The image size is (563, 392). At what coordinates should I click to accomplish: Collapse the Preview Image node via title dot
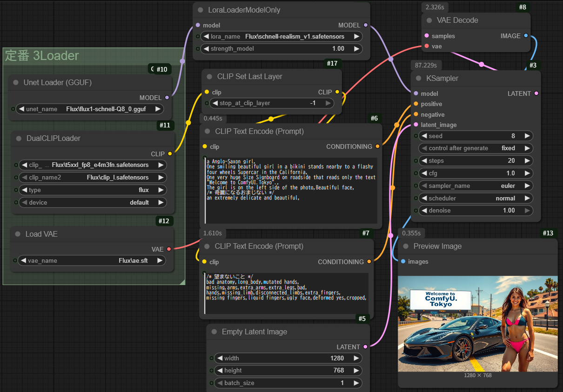tap(405, 246)
